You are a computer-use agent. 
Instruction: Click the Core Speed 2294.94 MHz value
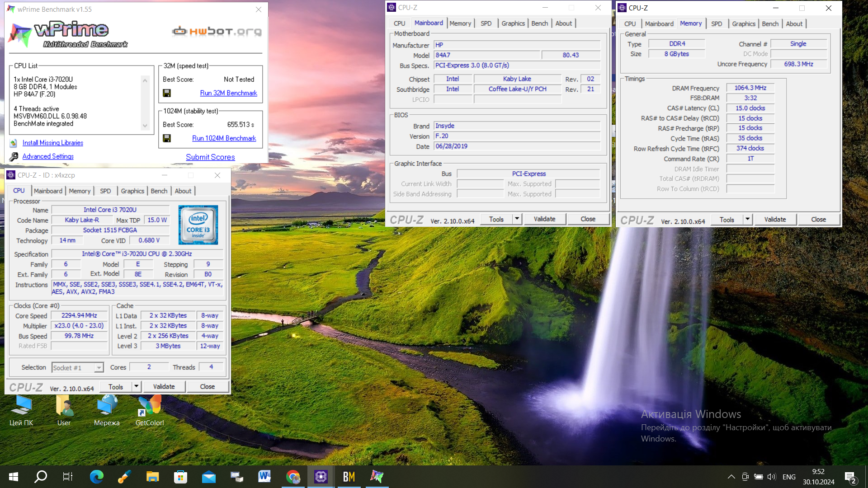[x=79, y=315]
